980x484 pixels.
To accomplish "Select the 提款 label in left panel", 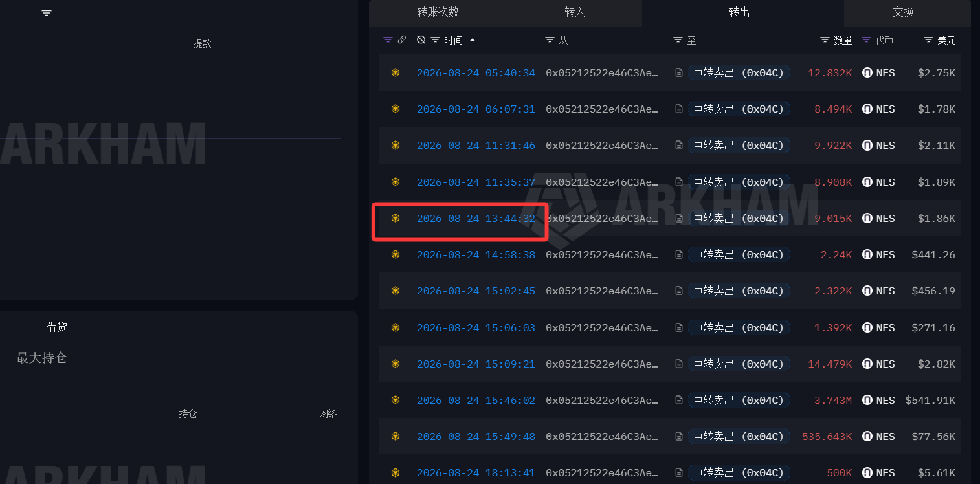I will 202,43.
